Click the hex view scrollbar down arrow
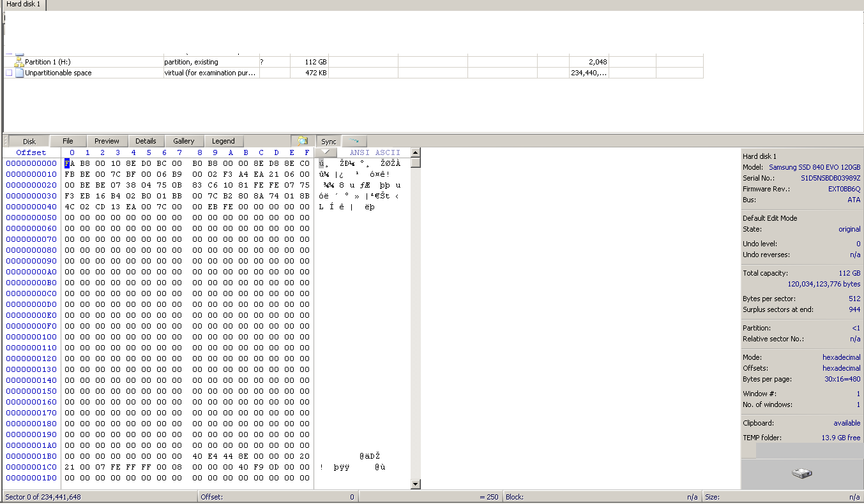The height and width of the screenshot is (504, 864). pyautogui.click(x=416, y=484)
